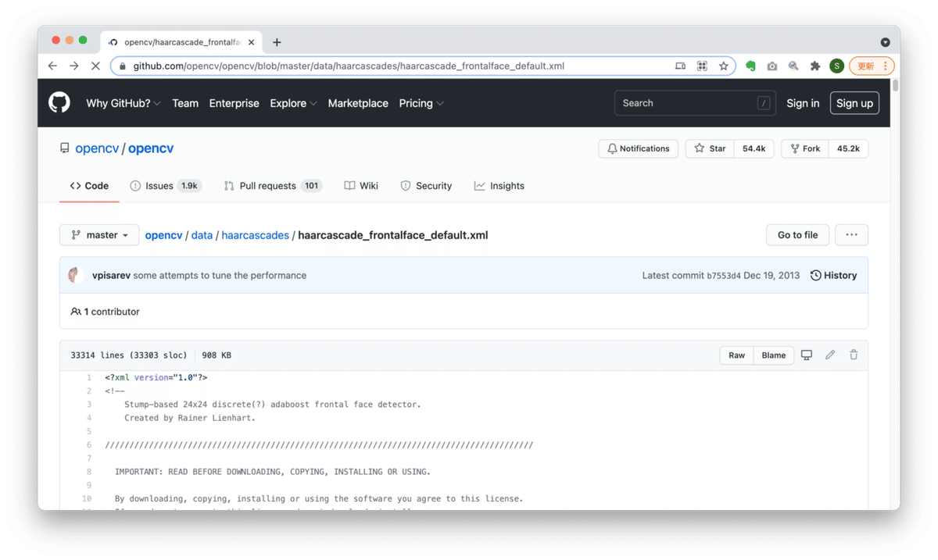
Task: Open the file History link
Action: [x=833, y=276]
